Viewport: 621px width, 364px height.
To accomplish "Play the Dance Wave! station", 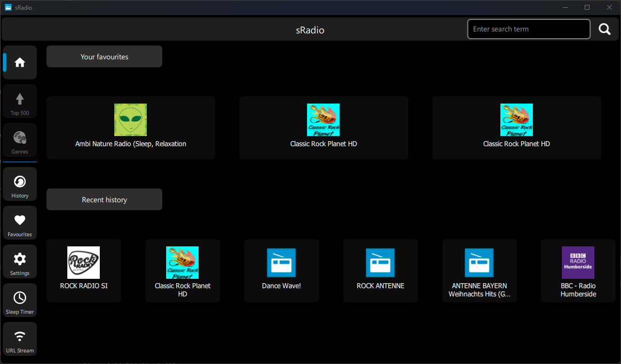I will click(x=281, y=271).
